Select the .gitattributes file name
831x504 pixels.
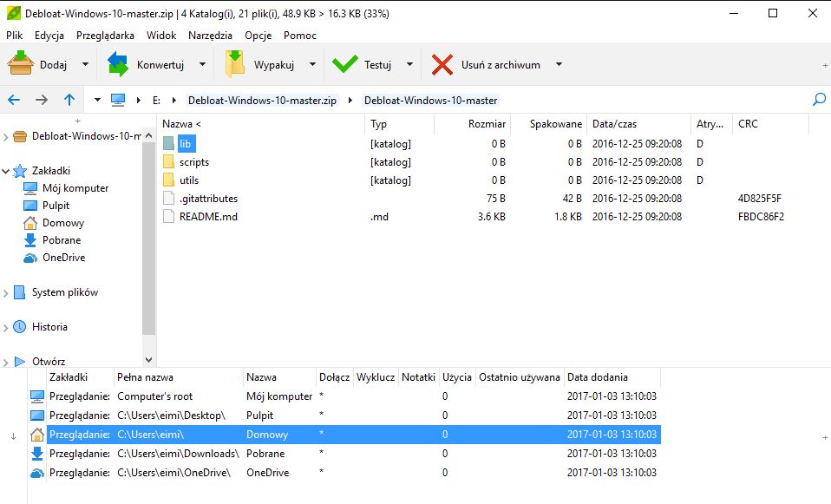point(208,198)
